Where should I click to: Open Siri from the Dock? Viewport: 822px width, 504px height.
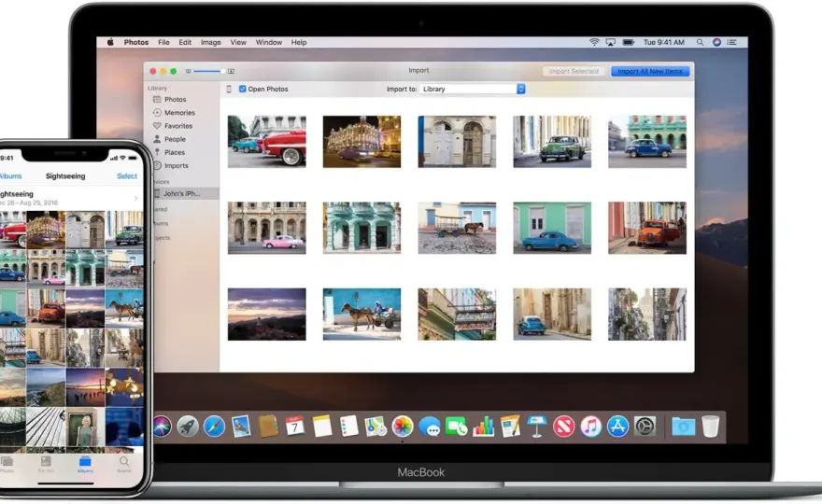tap(162, 427)
